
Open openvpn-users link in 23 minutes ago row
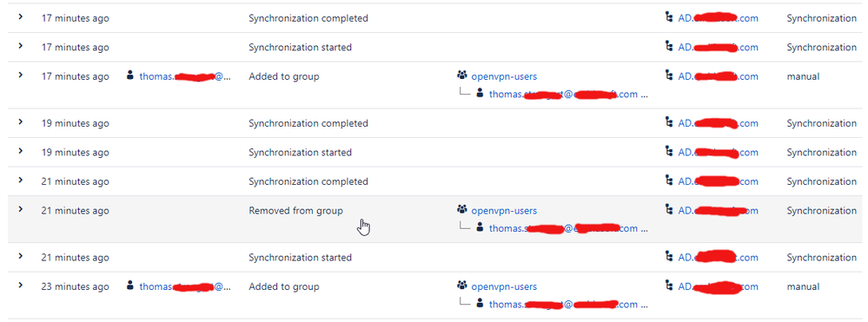[504, 287]
